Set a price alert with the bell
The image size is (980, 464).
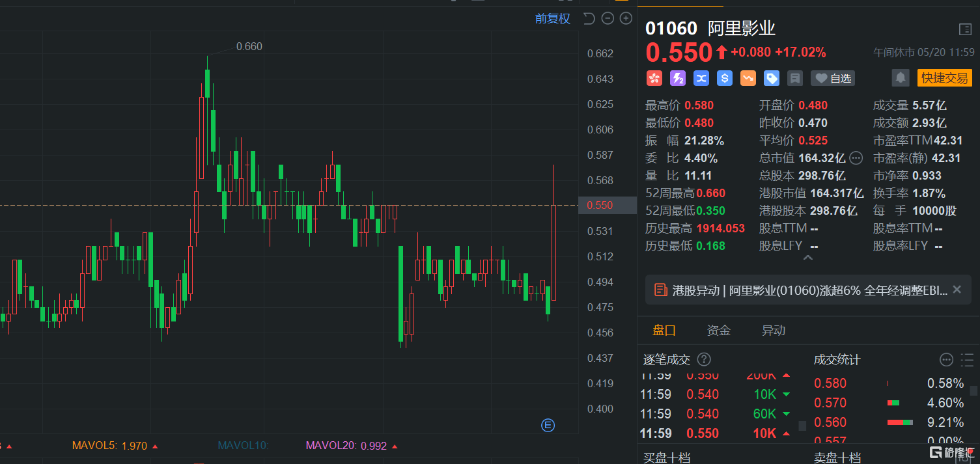(901, 78)
